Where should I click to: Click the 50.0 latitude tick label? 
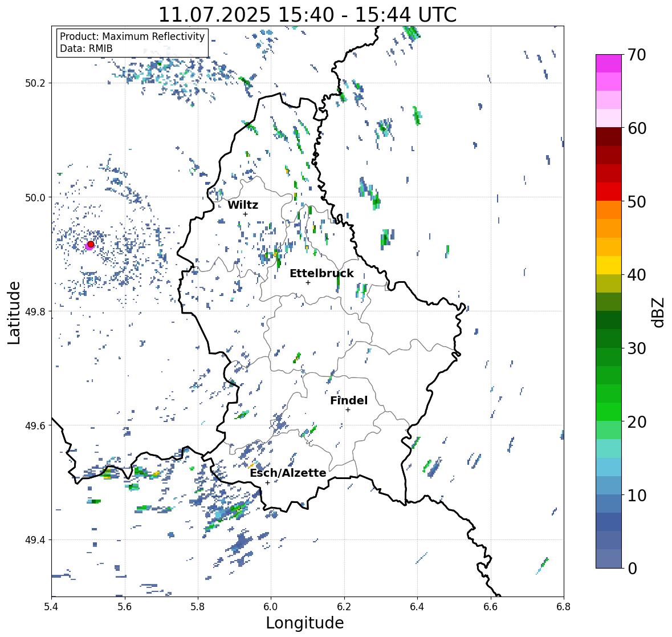(x=35, y=198)
